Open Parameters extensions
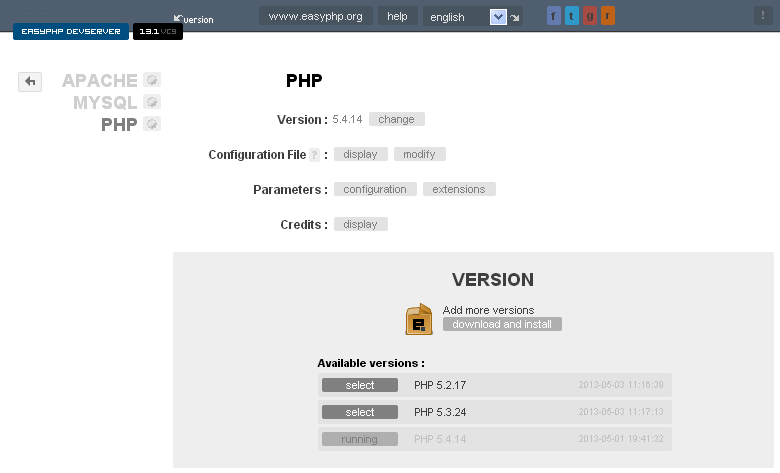 (x=459, y=189)
